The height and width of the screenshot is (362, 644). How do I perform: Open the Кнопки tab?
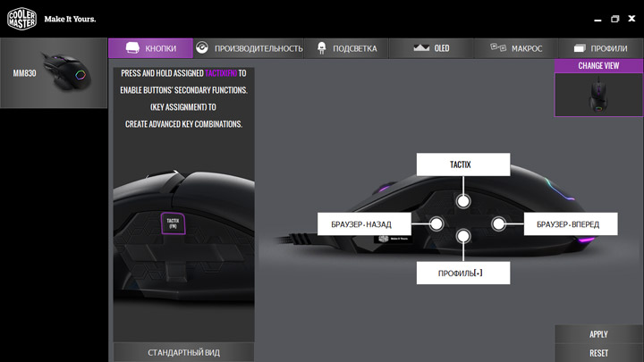[x=150, y=48]
